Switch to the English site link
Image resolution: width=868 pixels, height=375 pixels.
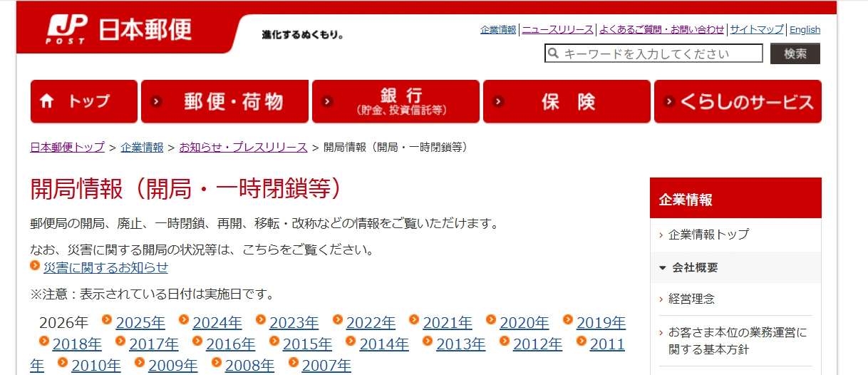click(x=805, y=29)
